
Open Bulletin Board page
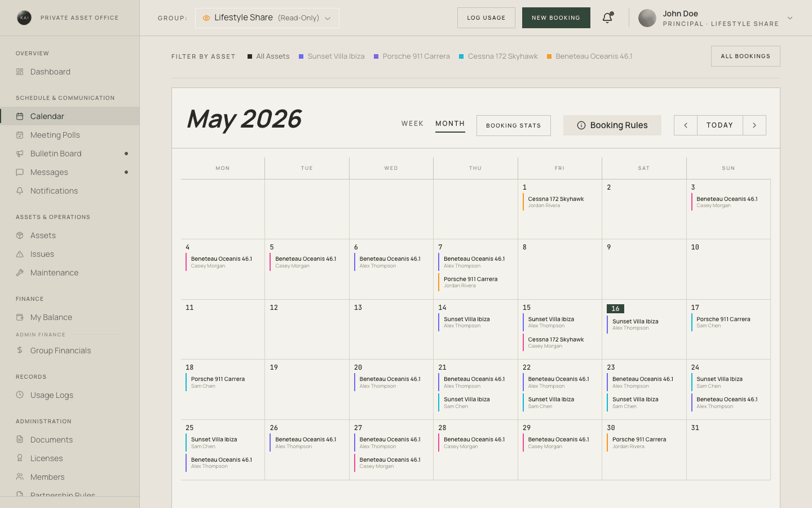click(70, 154)
